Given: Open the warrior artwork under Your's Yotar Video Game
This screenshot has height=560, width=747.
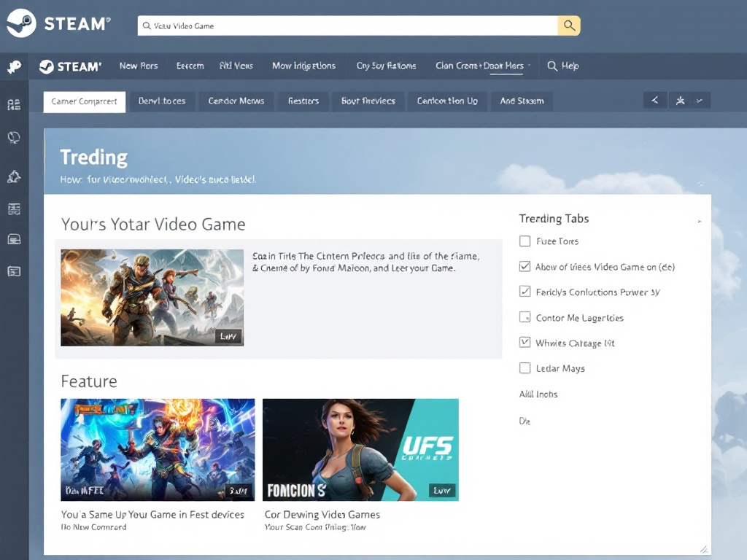Looking at the screenshot, I should 152,297.
